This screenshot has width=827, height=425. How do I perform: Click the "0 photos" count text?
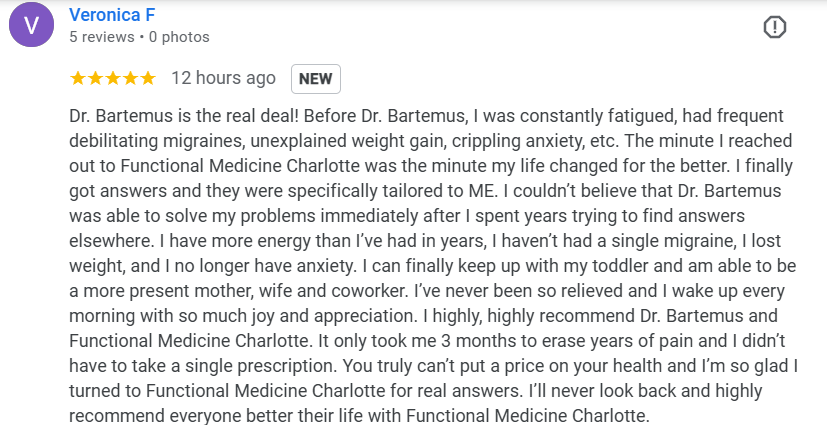pyautogui.click(x=179, y=37)
